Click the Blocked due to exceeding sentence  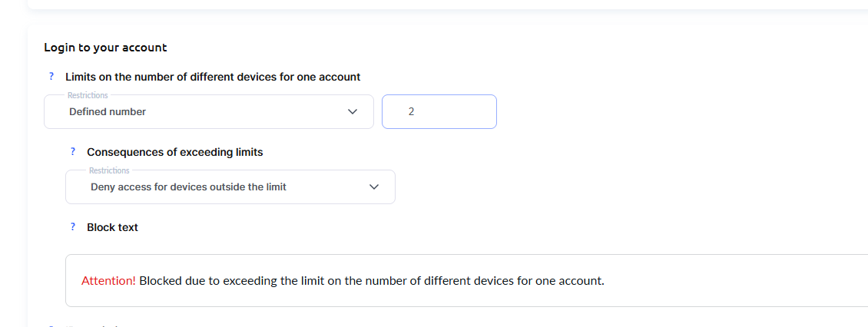[x=372, y=281]
